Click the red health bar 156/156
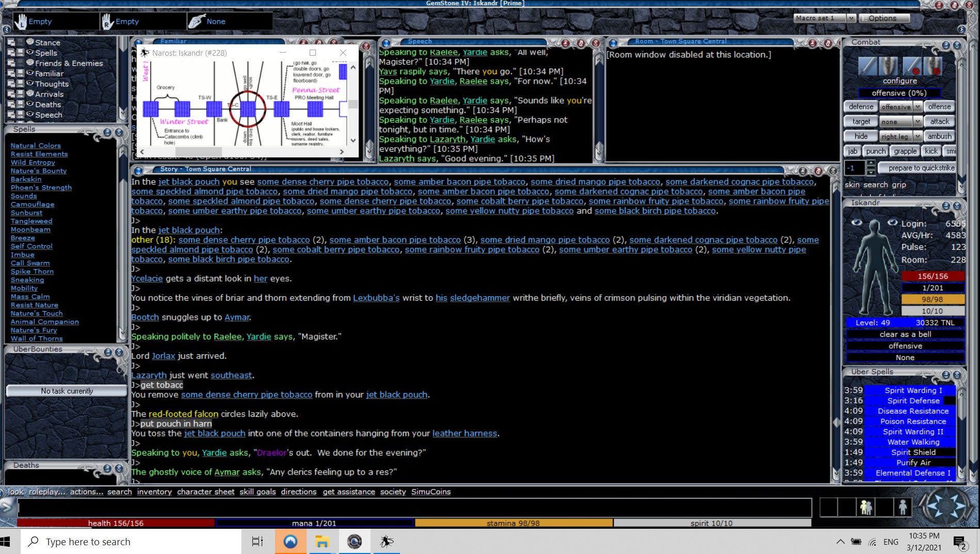This screenshot has width=980, height=554. coord(116,523)
